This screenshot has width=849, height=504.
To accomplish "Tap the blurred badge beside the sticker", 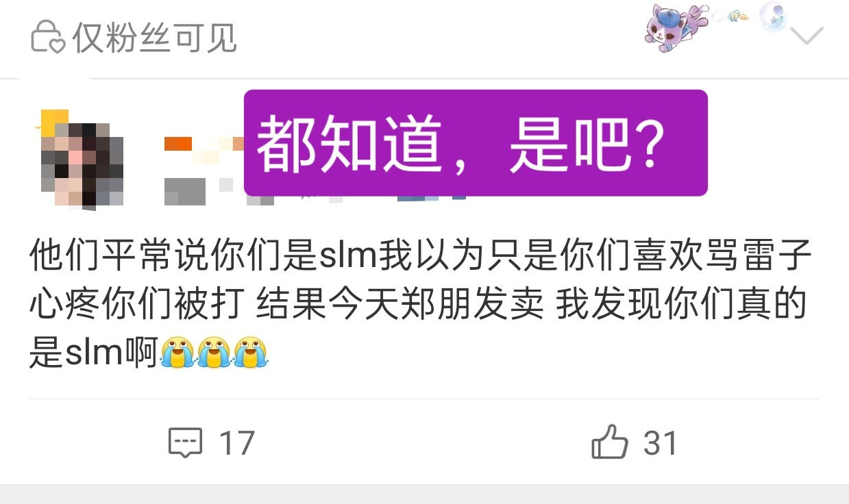I will 433,199.
